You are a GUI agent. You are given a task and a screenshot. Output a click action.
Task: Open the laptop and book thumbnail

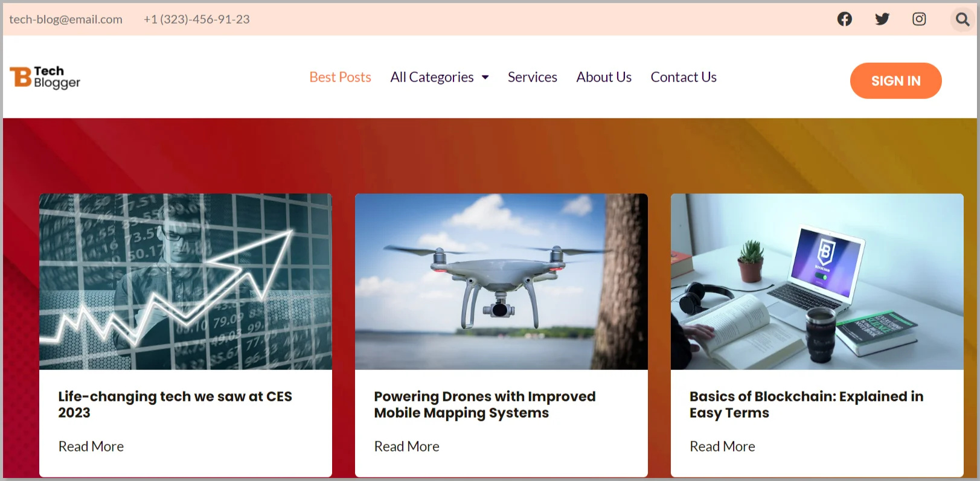817,281
